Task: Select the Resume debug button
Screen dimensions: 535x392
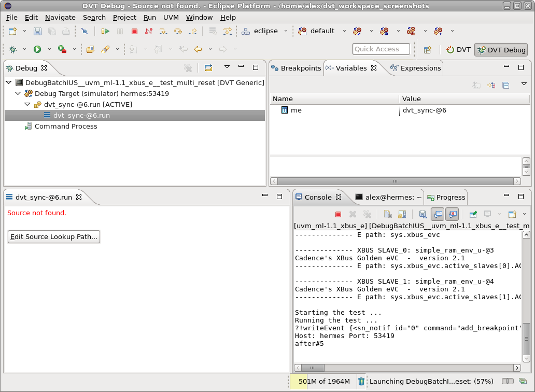Action: point(105,31)
